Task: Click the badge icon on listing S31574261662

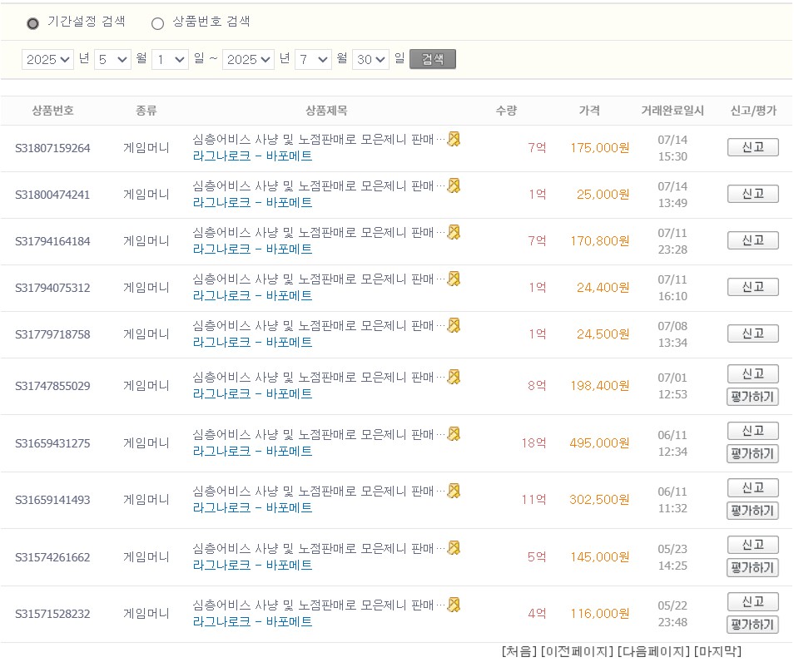Action: click(x=453, y=547)
